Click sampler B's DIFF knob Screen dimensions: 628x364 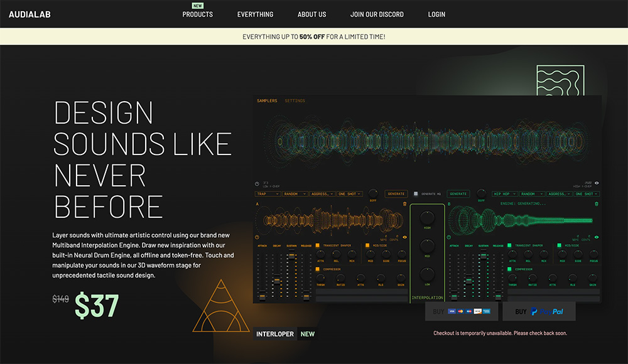click(x=482, y=193)
